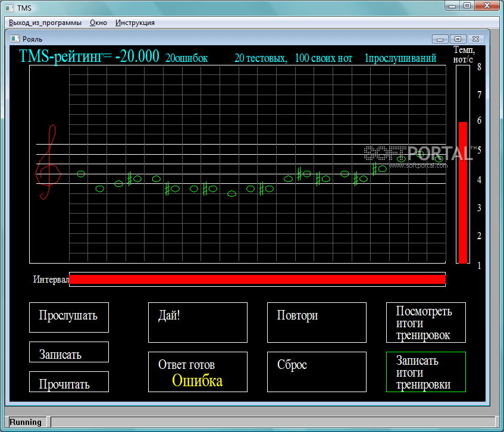This screenshot has height=432, width=504.
Task: Click the Running status bar text
Action: coord(26,422)
